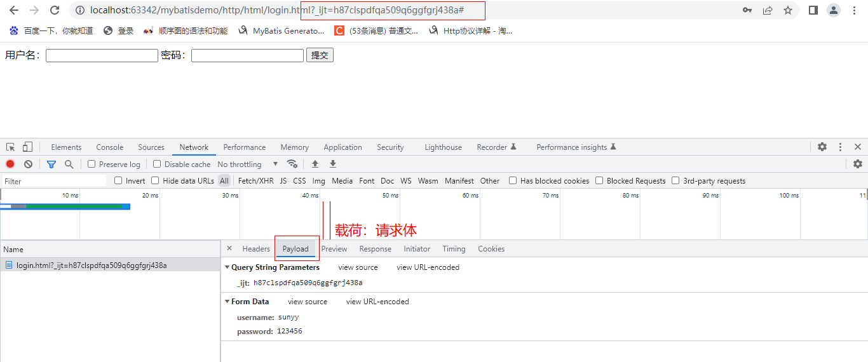Click the import HAR file upload icon
This screenshot has width=868, height=362.
[315, 164]
